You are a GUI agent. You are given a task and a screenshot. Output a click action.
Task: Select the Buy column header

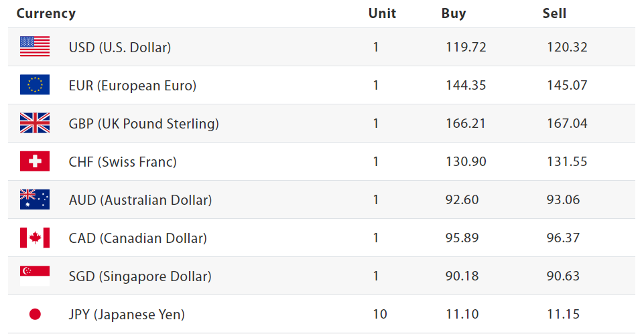pos(454,13)
